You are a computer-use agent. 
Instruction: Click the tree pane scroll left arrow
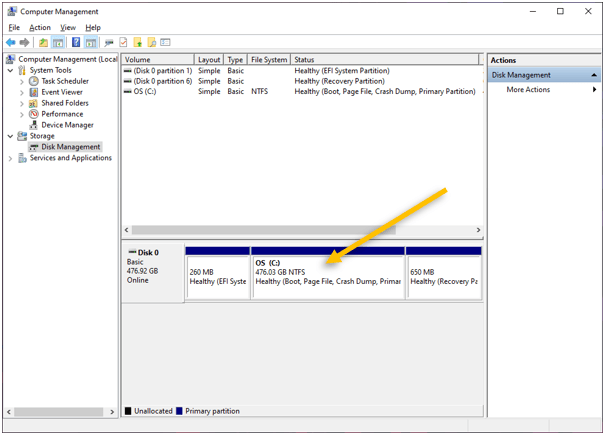(9, 412)
